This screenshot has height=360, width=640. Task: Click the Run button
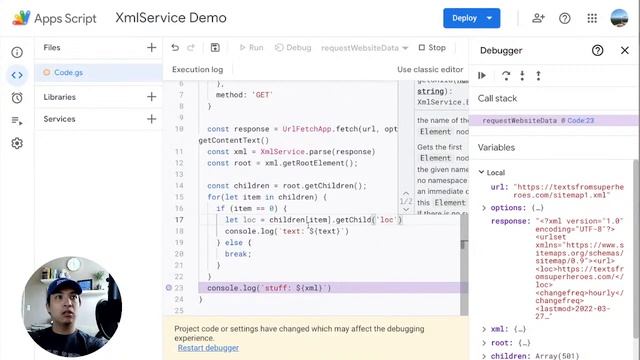(251, 48)
